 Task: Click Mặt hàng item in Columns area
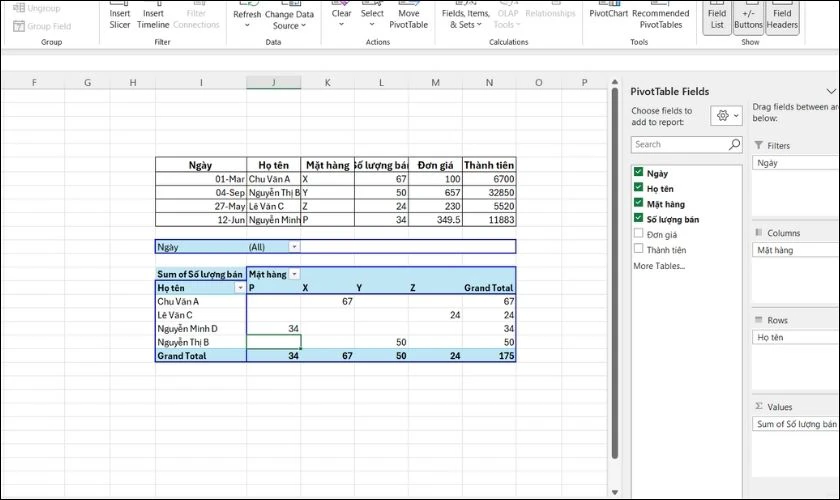tap(795, 250)
